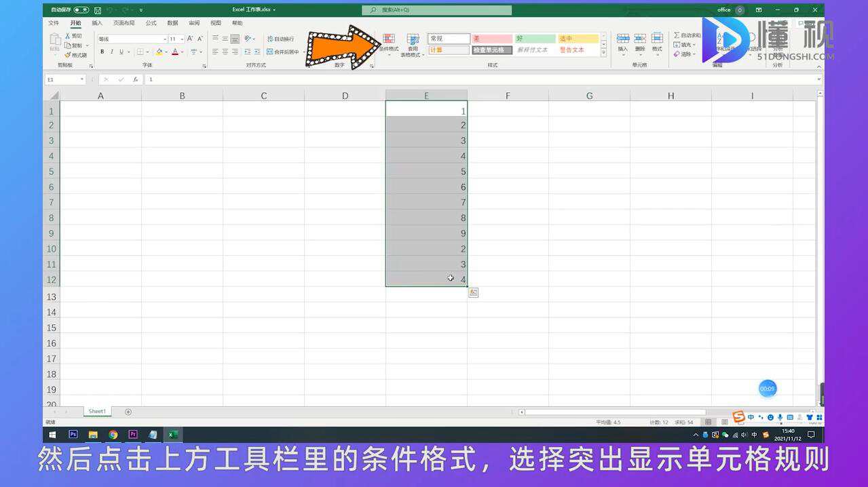Expand the formula bar
The image size is (868, 487).
coord(819,79)
